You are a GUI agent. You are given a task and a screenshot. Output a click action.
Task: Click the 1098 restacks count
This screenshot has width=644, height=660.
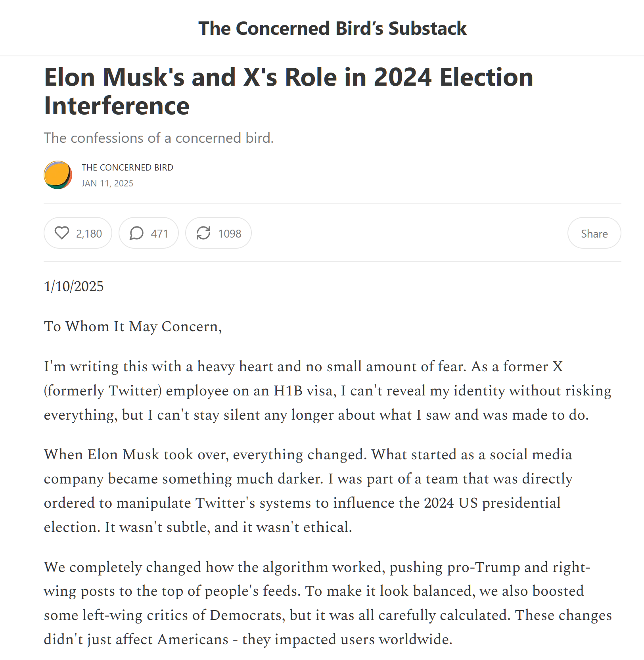point(230,234)
